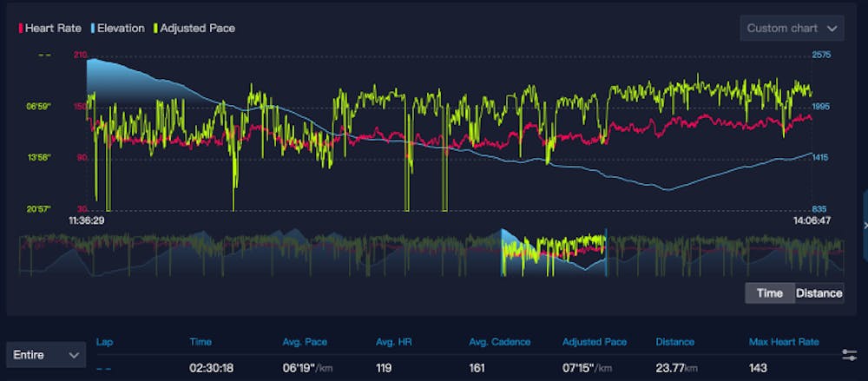868x381 pixels.
Task: Click the red Heart Rate legend marker
Action: pos(21,28)
